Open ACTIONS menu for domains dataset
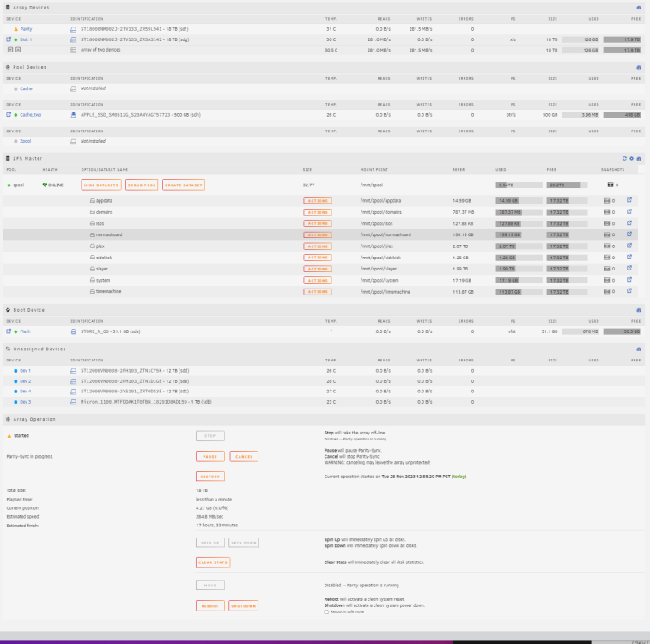The image size is (650, 644). [x=318, y=212]
